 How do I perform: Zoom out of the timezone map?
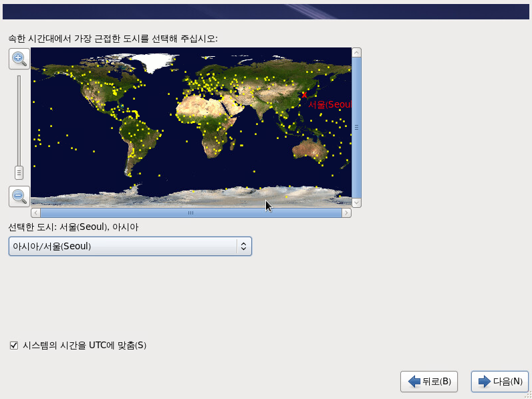pyautogui.click(x=19, y=196)
